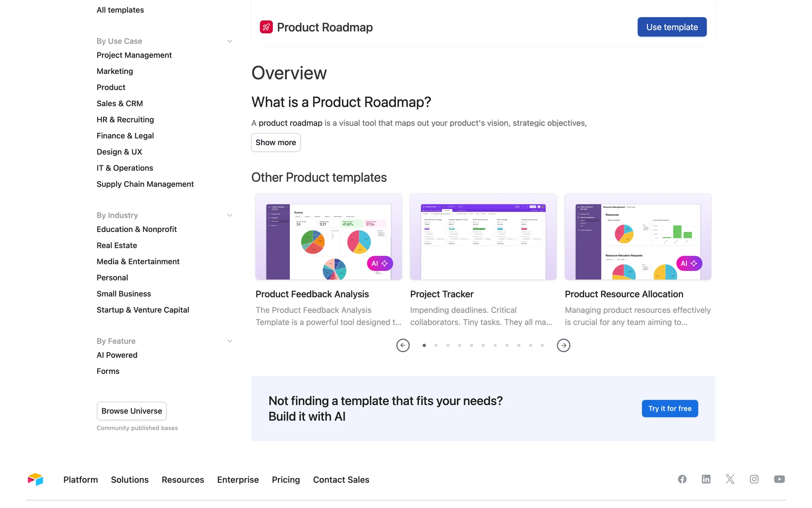Image resolution: width=812 pixels, height=508 pixels.
Task: Select the first carousel pagination dot
Action: tap(424, 345)
